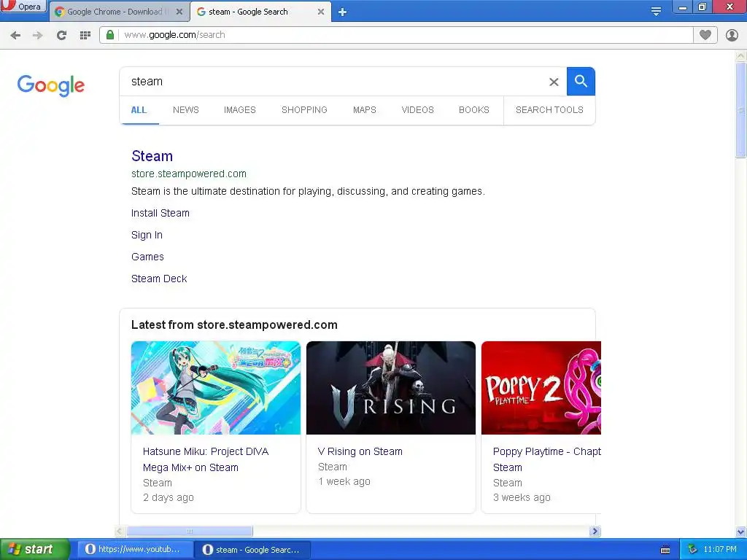
Task: Open the Games sitelink
Action: (147, 257)
